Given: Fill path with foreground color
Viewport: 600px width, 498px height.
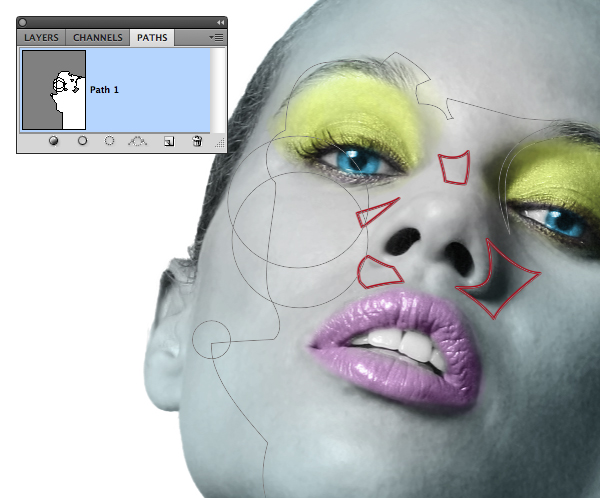Looking at the screenshot, I should (x=53, y=141).
